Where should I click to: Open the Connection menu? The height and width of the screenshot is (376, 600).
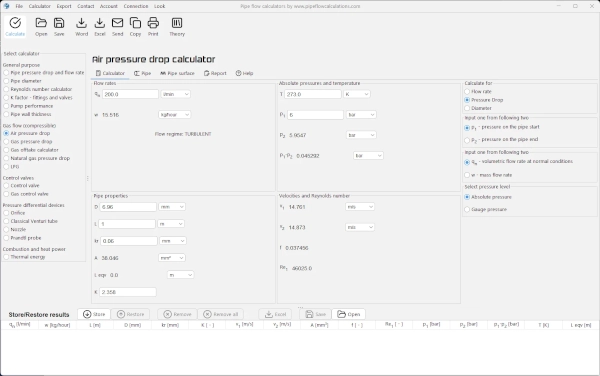coord(136,6)
